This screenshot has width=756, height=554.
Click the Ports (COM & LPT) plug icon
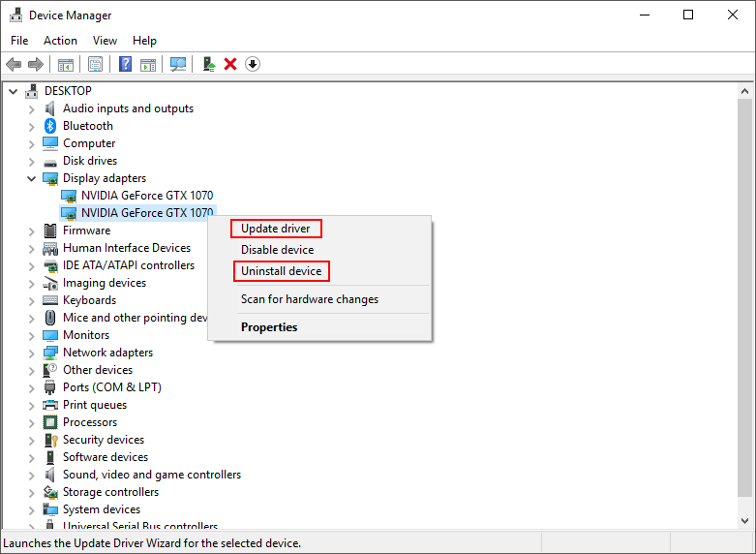[50, 387]
